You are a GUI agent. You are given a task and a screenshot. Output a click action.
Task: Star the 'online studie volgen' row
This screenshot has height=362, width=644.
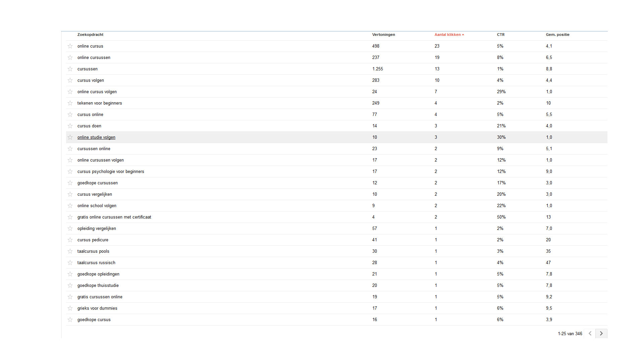[x=70, y=137]
